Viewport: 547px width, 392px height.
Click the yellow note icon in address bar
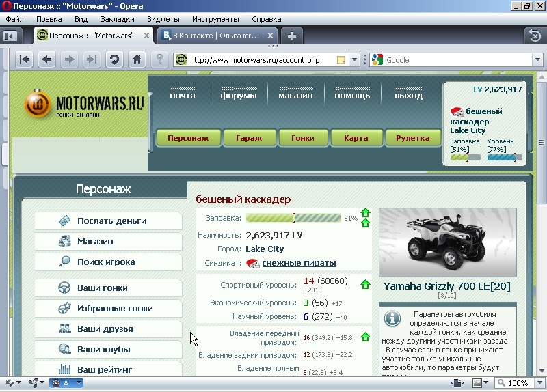coord(341,60)
